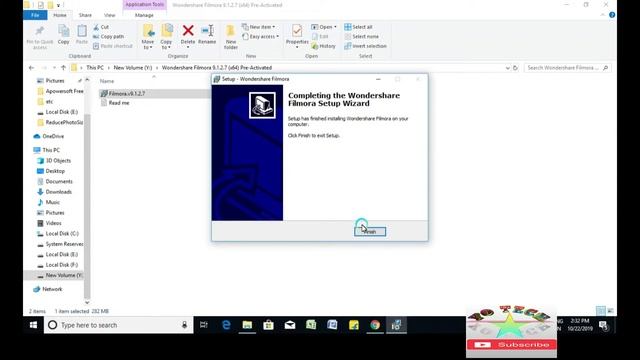The height and width of the screenshot is (360, 640).
Task: Click Pin to Quick access icon
Action: click(x=40, y=32)
